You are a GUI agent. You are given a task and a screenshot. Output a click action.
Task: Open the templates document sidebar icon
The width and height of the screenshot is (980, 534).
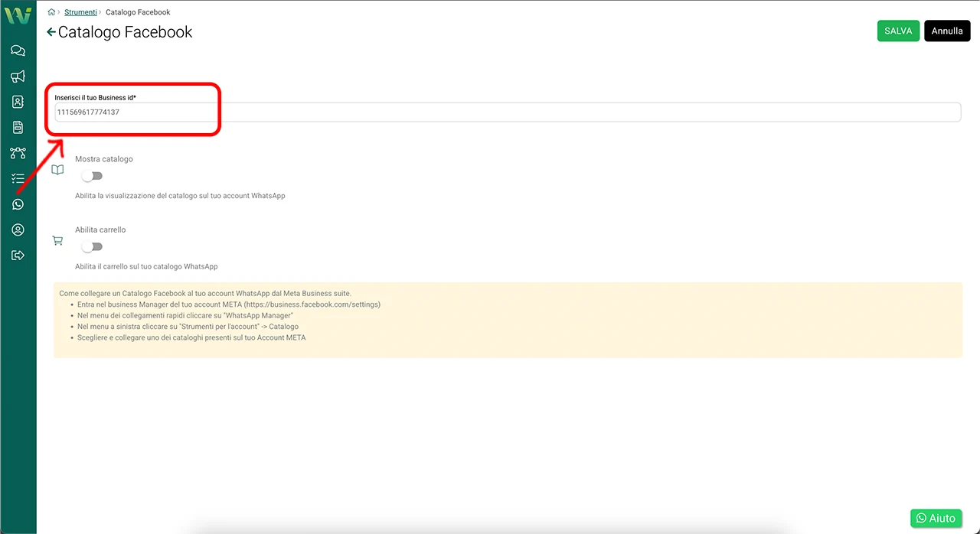(18, 127)
